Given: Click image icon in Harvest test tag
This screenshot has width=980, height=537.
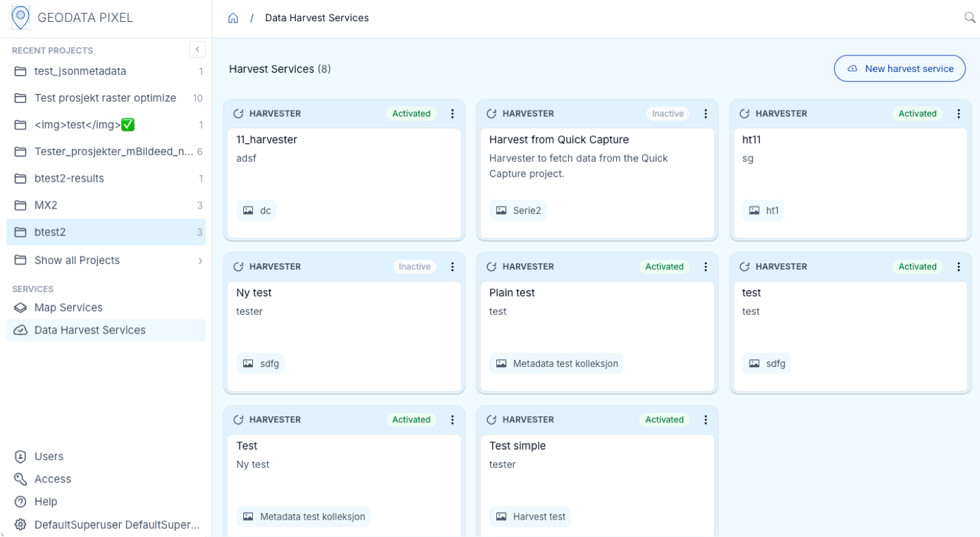Looking at the screenshot, I should [502, 516].
